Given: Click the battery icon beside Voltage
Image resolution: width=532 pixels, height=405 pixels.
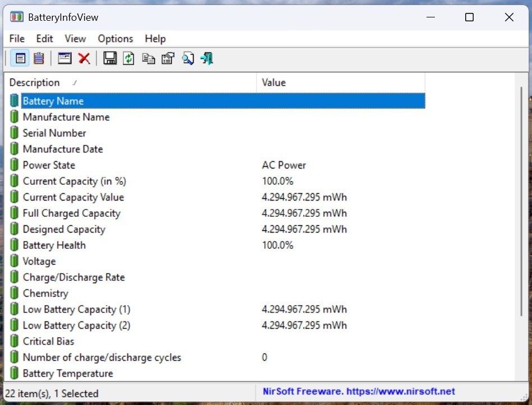Looking at the screenshot, I should point(14,261).
